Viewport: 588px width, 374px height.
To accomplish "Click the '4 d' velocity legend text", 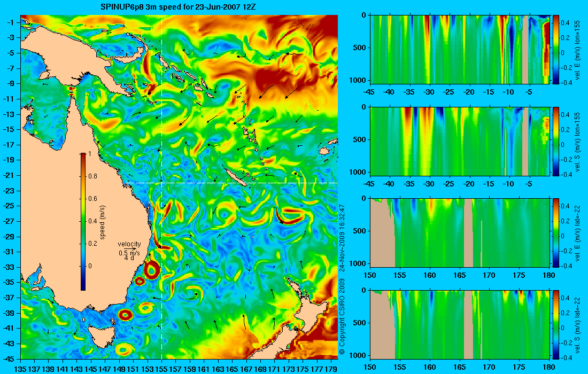I will [129, 258].
